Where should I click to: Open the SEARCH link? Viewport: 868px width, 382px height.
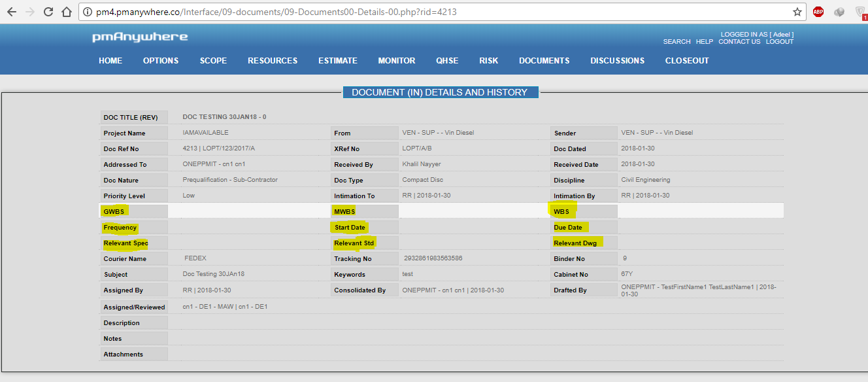click(676, 42)
